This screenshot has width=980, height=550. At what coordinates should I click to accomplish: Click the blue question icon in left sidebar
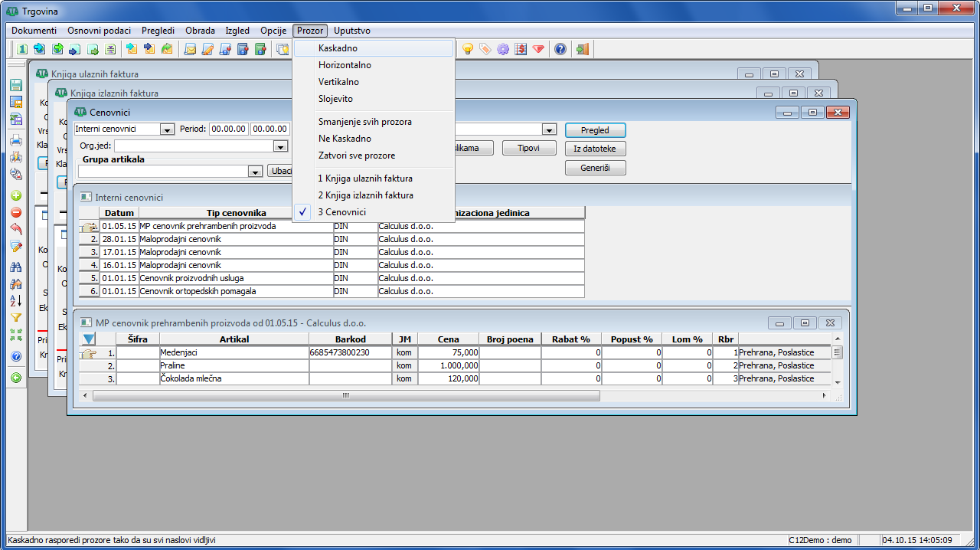tap(16, 356)
